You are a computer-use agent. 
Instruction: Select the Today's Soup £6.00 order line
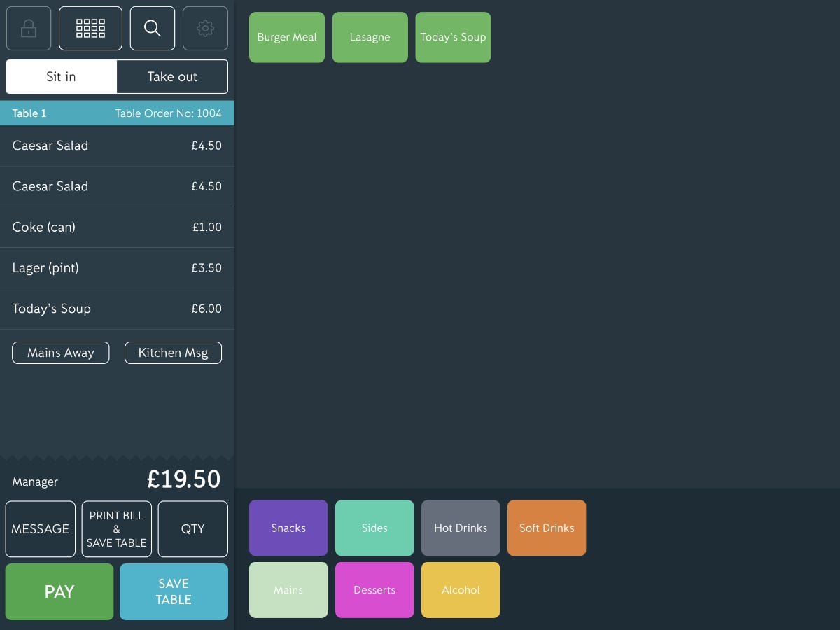pos(117,309)
